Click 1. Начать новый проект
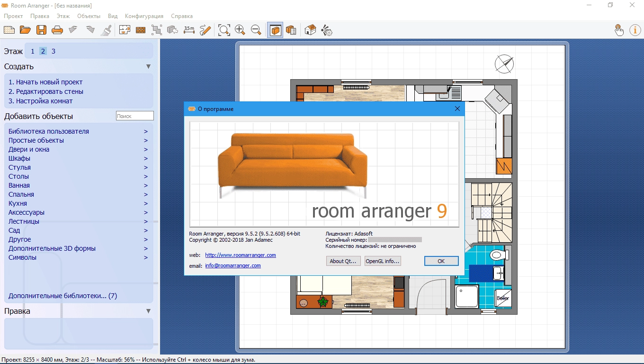Screen dimensions: 644x364 (x=45, y=82)
